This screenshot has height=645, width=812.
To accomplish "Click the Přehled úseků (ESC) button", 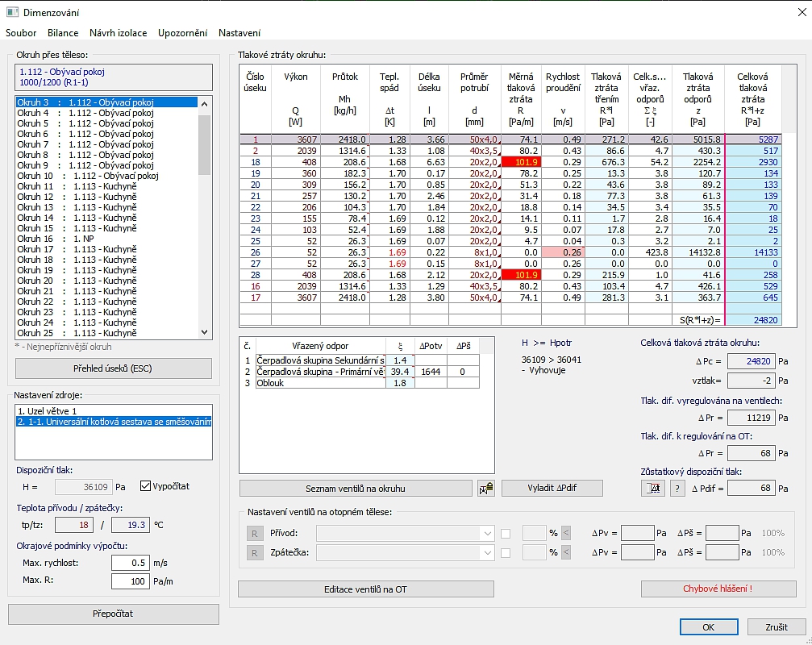I will 114,368.
